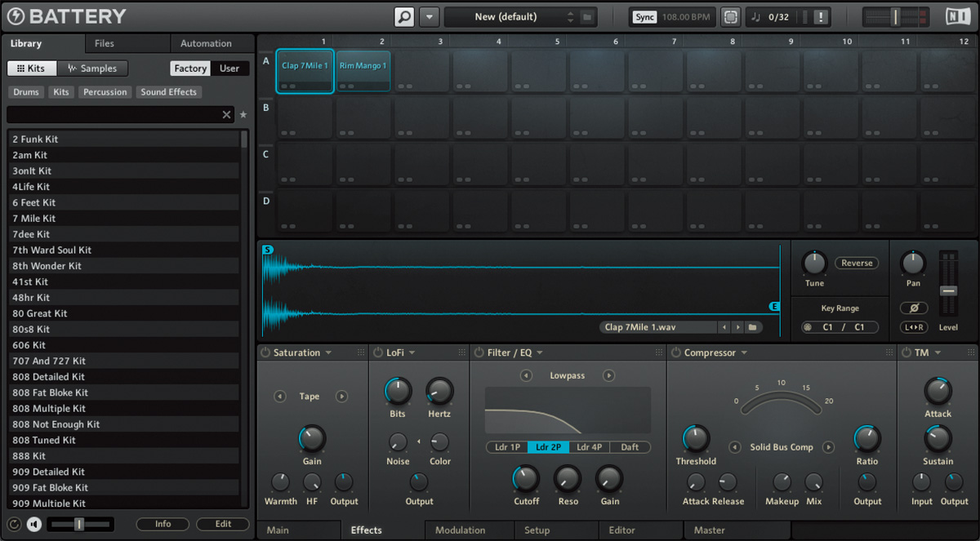Open the New (default) preset dropdown
This screenshot has width=980, height=541.
[511, 16]
